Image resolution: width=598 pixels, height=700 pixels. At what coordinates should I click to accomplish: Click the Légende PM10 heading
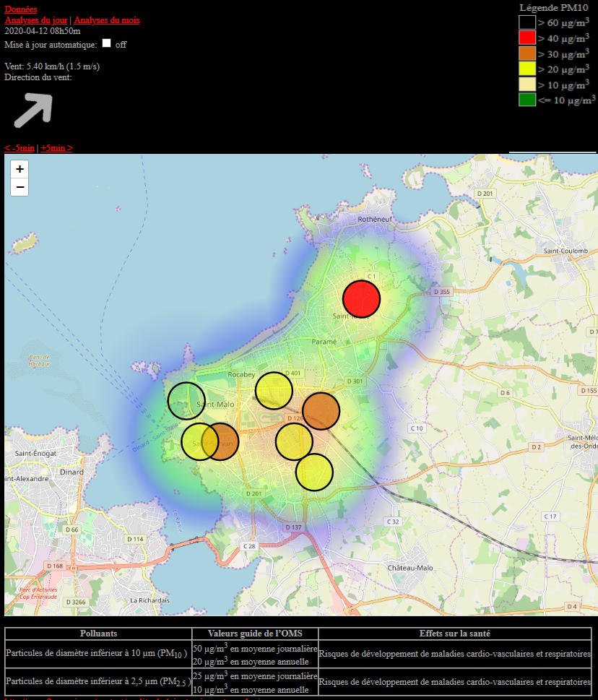[553, 8]
